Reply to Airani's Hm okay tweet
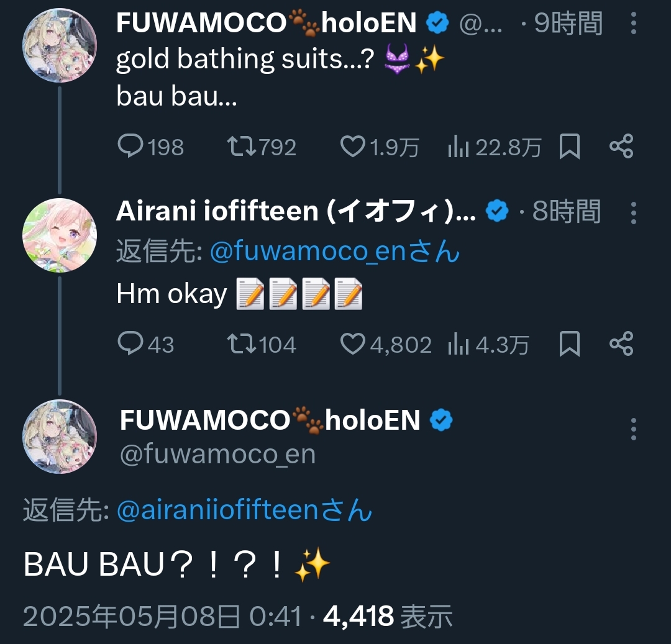671x644 pixels. coord(146,344)
